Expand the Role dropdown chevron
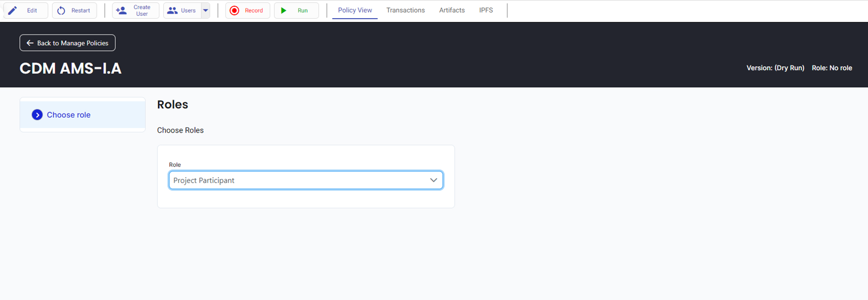The width and height of the screenshot is (868, 300). [x=433, y=180]
